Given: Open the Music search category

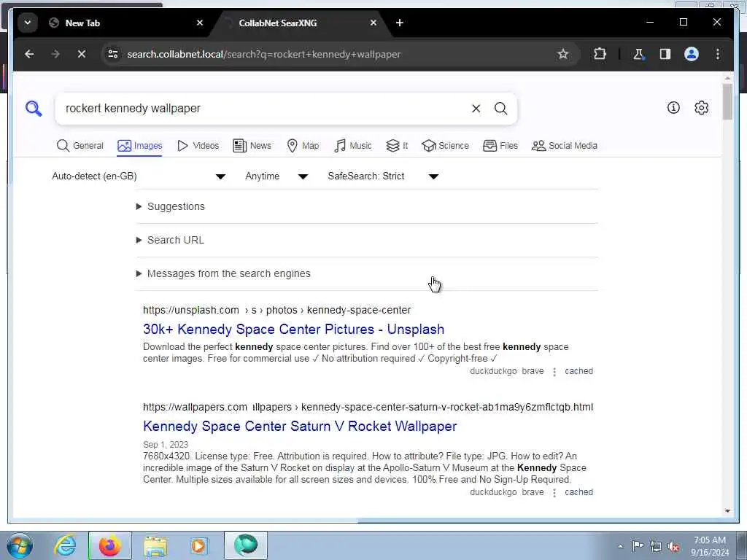Looking at the screenshot, I should pyautogui.click(x=352, y=146).
